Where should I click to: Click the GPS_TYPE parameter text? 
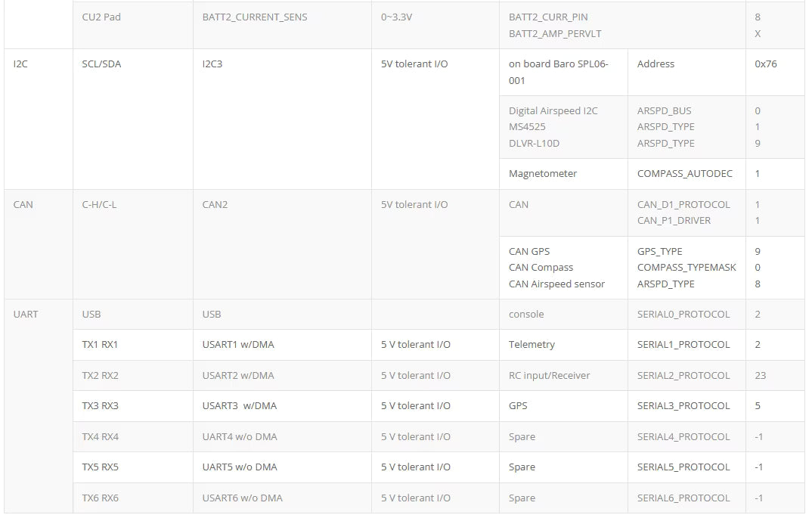click(x=659, y=251)
